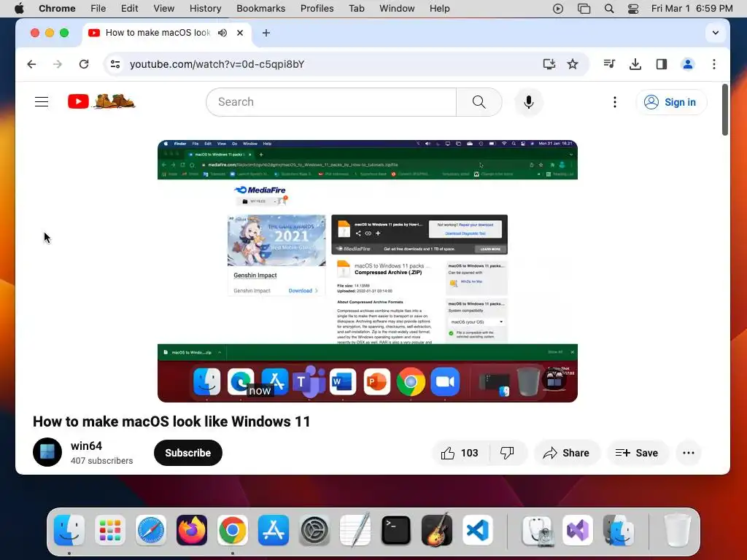747x560 pixels.
Task: Go to YouTube home via the logo
Action: point(101,101)
